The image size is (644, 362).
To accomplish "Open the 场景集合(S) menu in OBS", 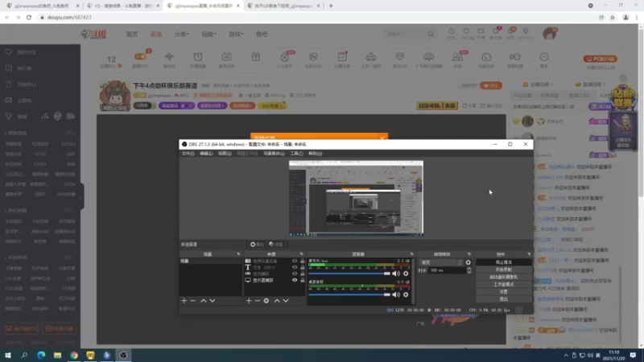I will pos(274,154).
